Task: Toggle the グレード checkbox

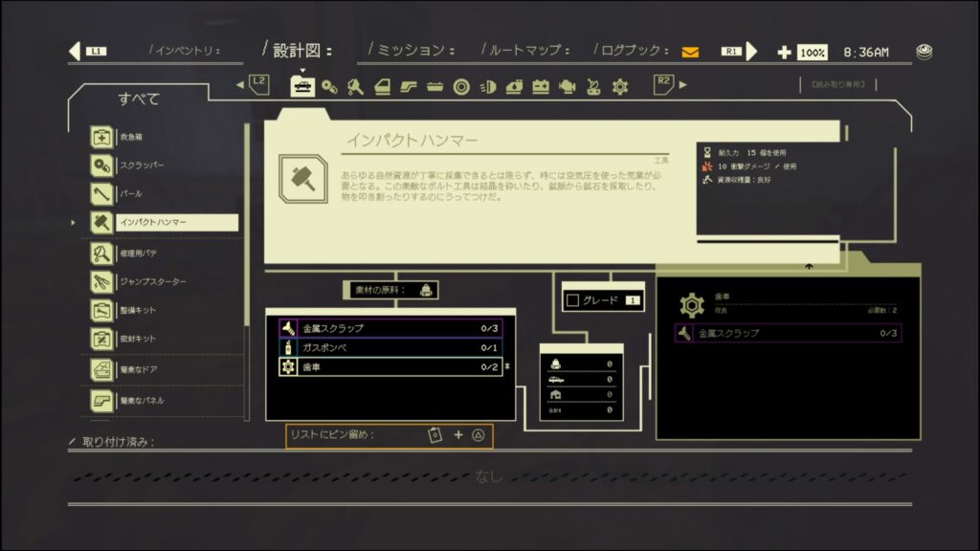Action: [x=573, y=300]
